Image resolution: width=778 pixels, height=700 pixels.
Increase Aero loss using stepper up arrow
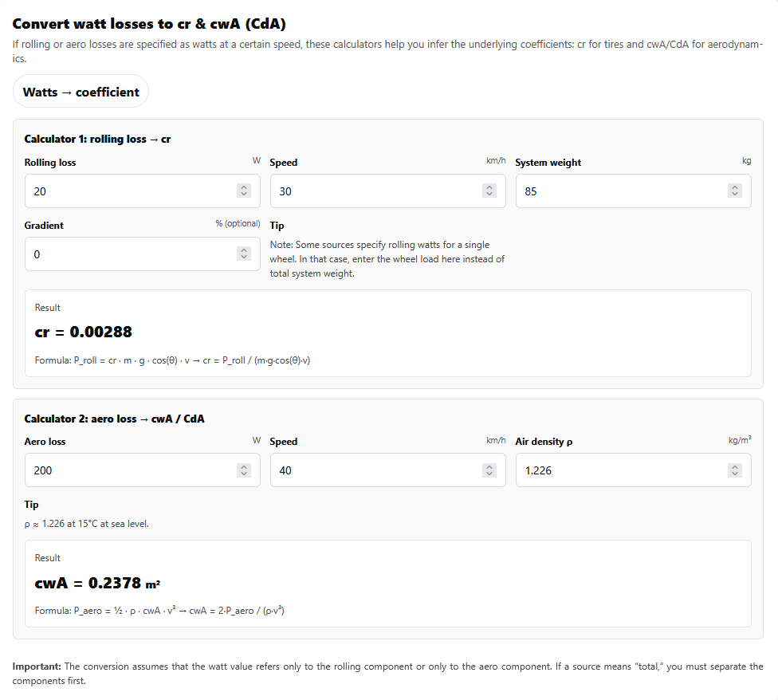point(244,466)
